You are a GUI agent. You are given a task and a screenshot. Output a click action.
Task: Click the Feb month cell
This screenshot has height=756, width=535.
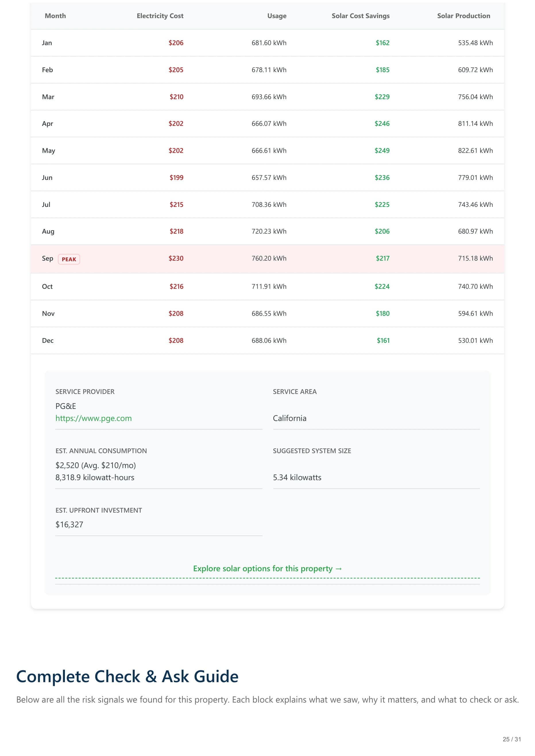(47, 70)
